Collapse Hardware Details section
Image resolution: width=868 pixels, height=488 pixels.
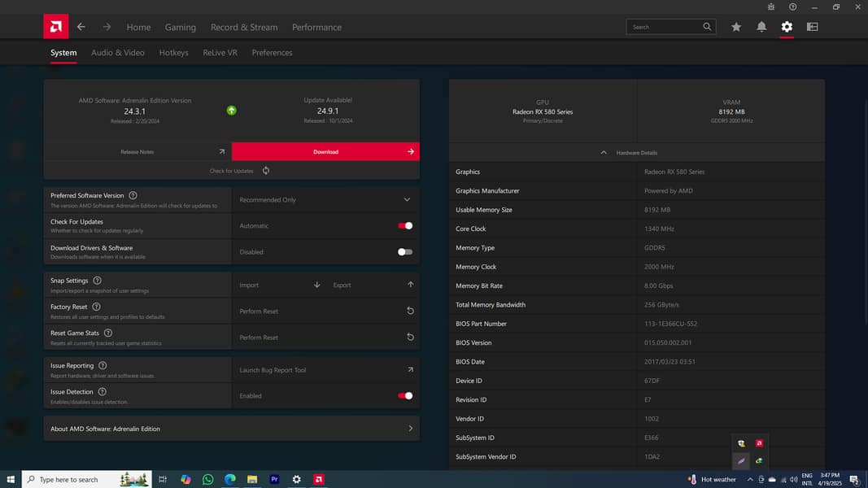click(637, 153)
